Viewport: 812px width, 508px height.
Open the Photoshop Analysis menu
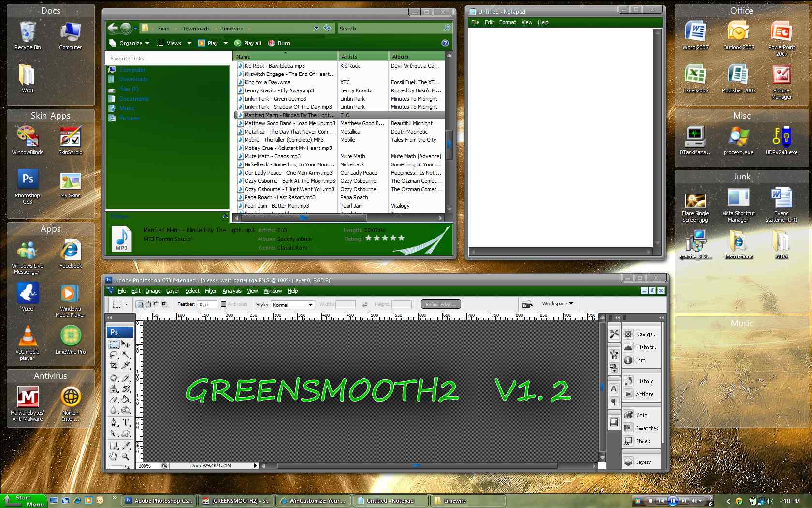tap(232, 291)
